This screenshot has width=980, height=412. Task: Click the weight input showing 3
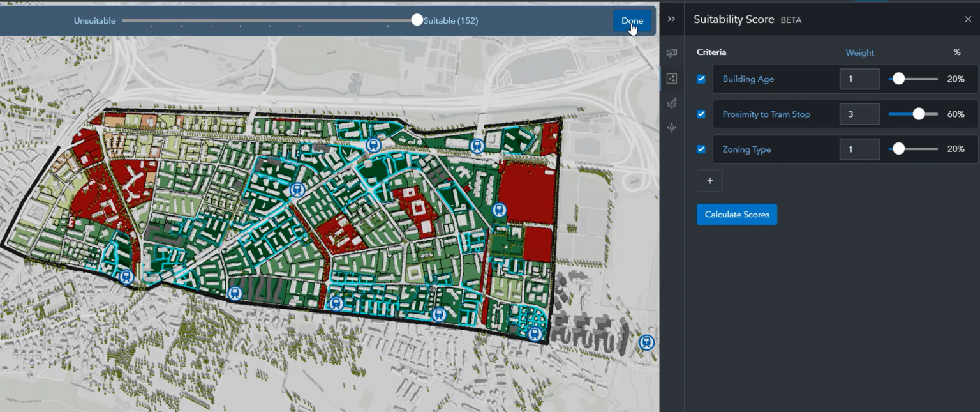click(x=859, y=114)
